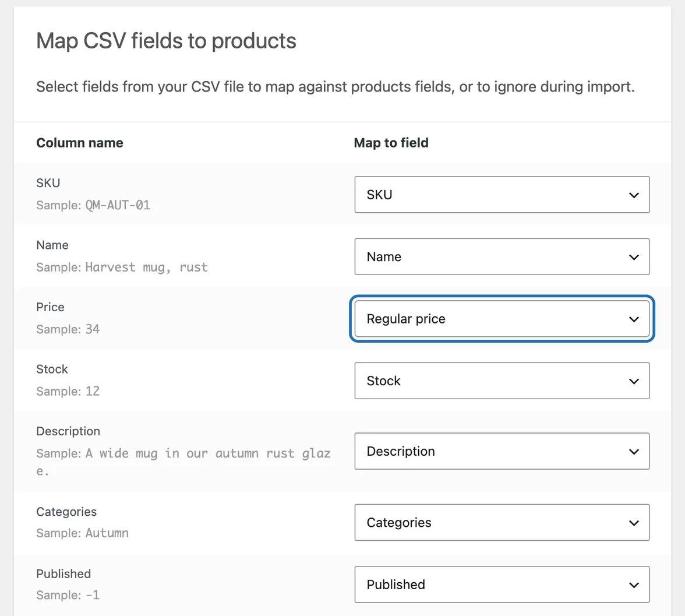Click the 'Stock' column name label
Viewport: 685px width, 616px height.
[x=52, y=369]
